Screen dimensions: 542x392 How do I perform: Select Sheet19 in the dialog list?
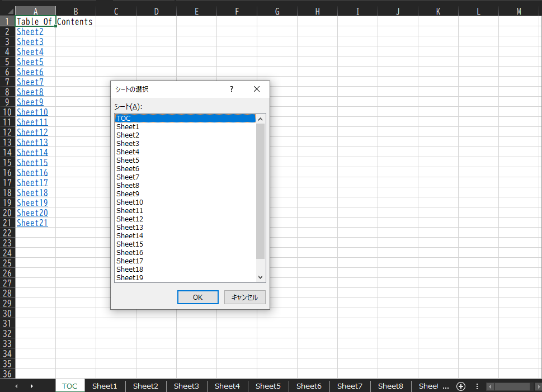click(x=185, y=277)
